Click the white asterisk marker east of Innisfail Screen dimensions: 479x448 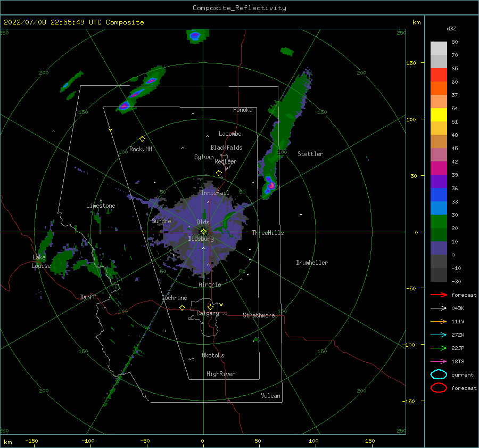pos(253,183)
